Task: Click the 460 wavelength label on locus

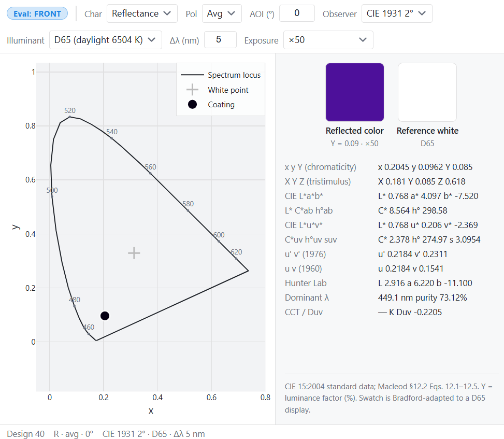Action: pyautogui.click(x=89, y=328)
